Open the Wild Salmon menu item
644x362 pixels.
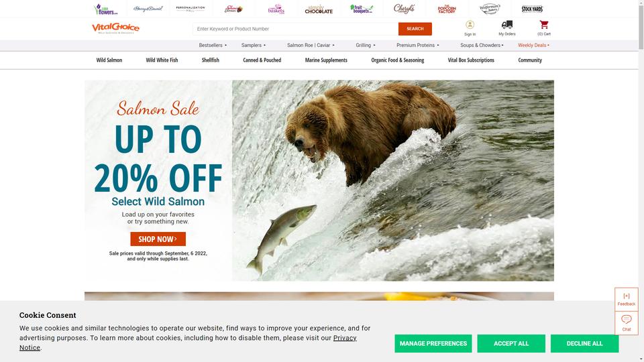(109, 60)
